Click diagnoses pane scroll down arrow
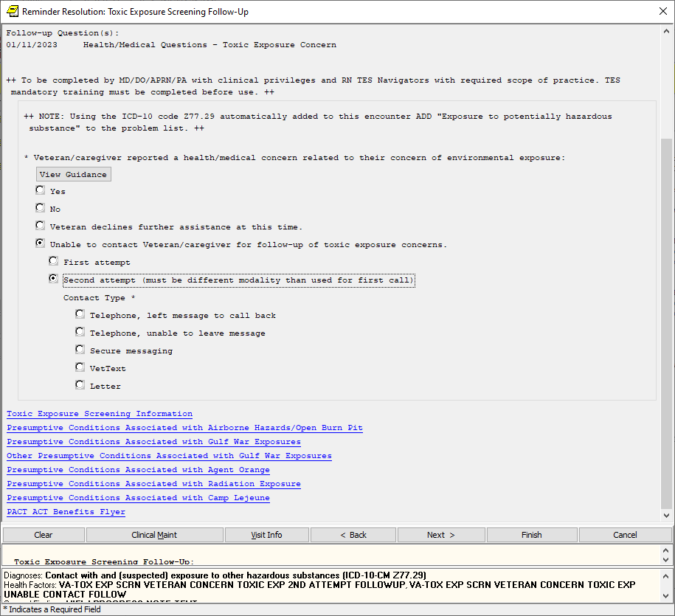Viewport: 675px width, 616px height. [666, 596]
